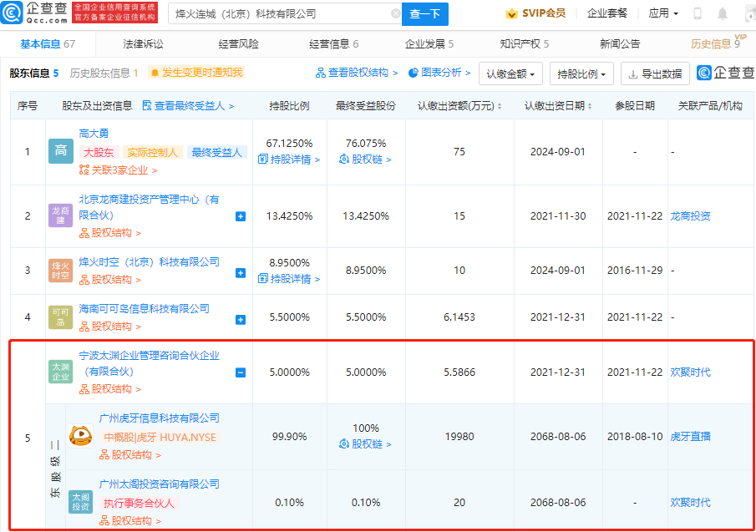The height and width of the screenshot is (532, 756).
Task: Expand the 应用 dropdown menu
Action: [x=663, y=13]
